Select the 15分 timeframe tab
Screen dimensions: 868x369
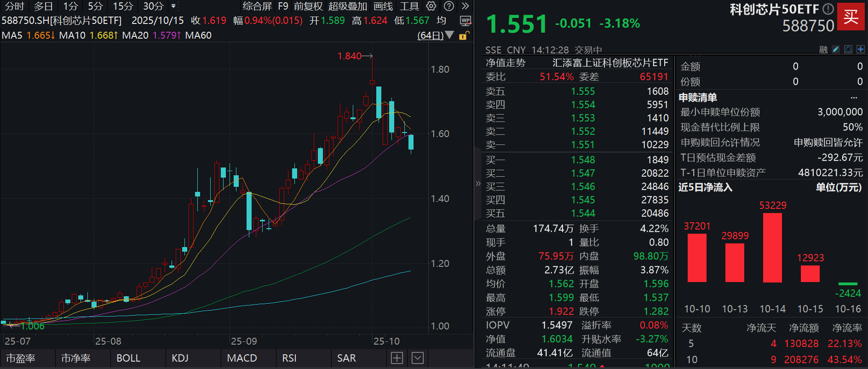[x=123, y=6]
